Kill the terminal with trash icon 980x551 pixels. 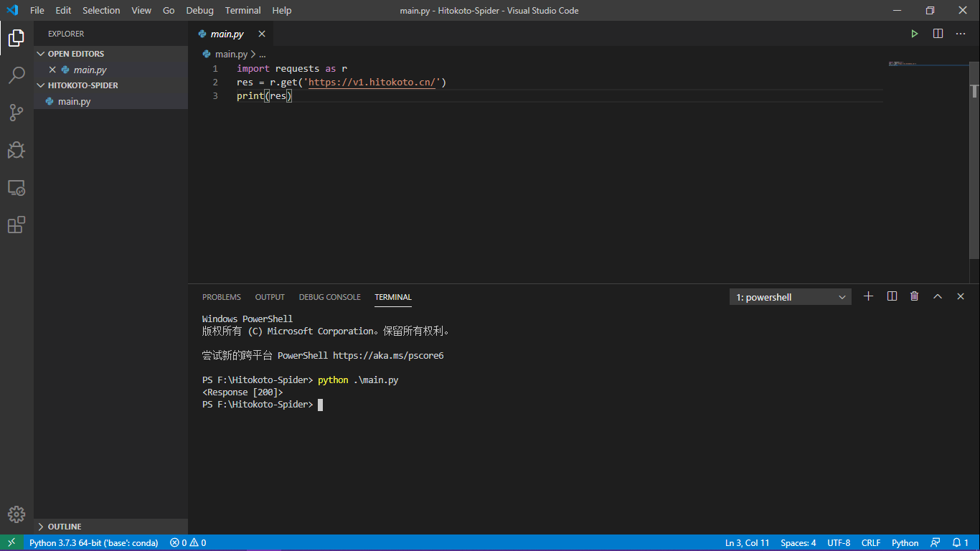(914, 296)
